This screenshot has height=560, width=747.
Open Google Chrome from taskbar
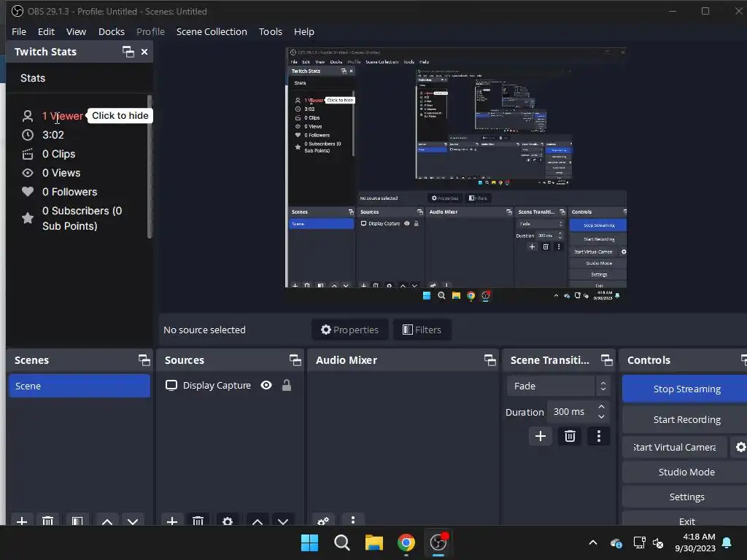[406, 542]
